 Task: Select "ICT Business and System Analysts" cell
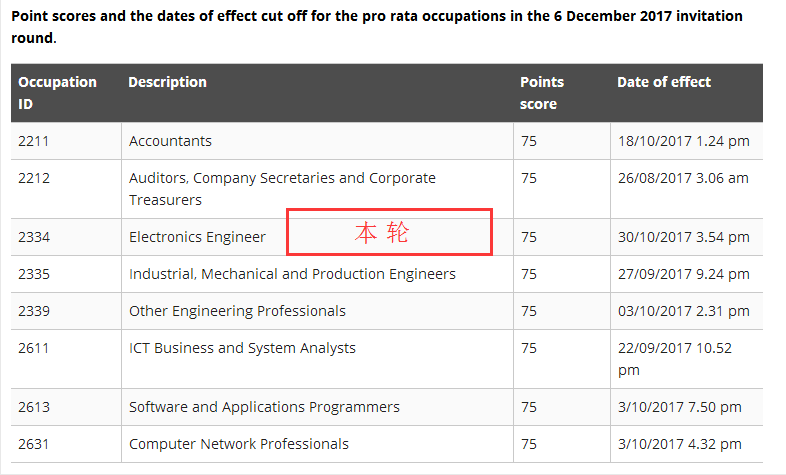(242, 348)
